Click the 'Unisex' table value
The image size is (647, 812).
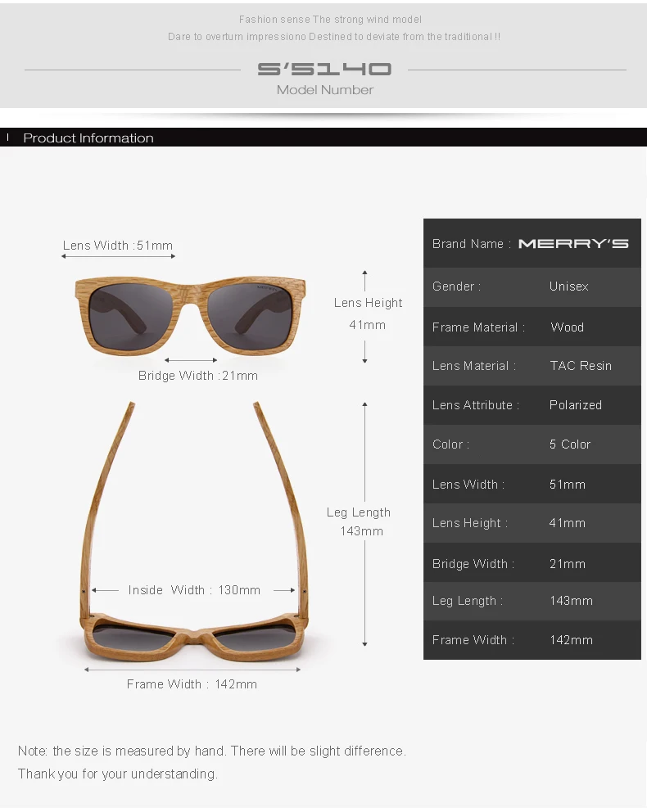[x=568, y=286]
